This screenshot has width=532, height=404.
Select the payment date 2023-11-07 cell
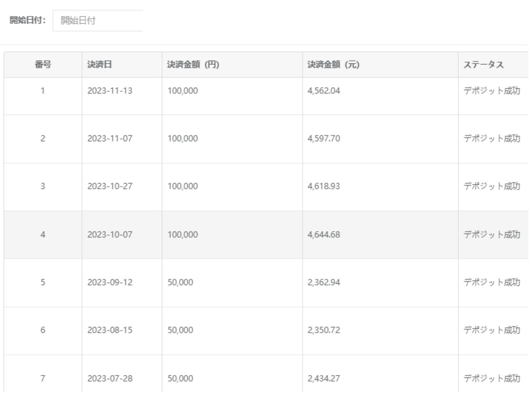(x=110, y=138)
